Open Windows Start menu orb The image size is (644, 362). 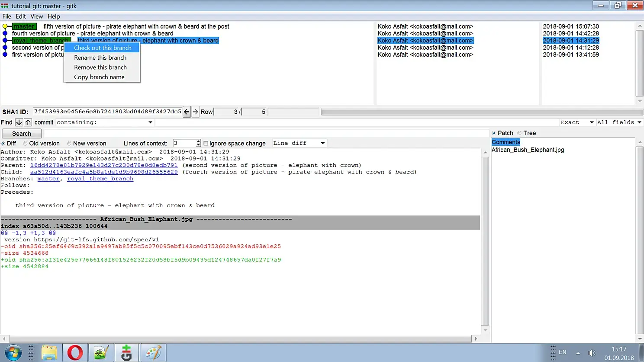coord(13,352)
